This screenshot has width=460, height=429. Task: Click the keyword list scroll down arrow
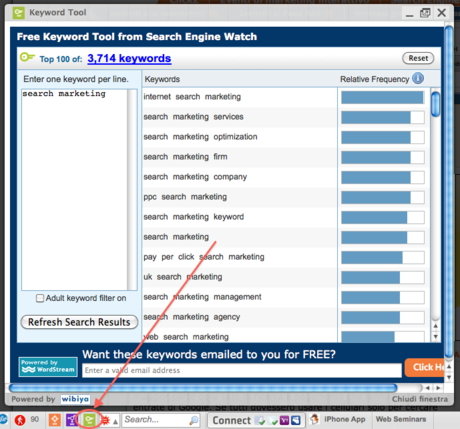click(435, 337)
